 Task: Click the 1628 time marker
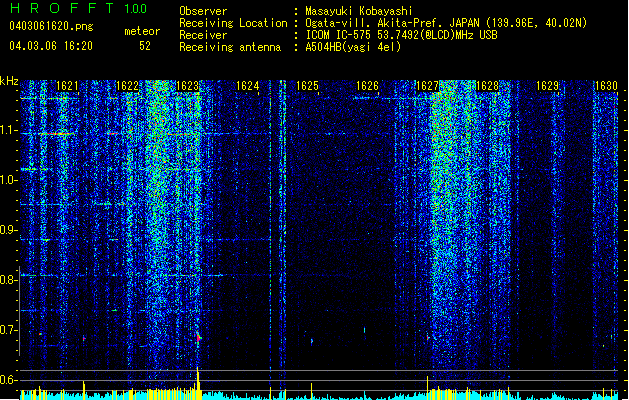point(487,86)
